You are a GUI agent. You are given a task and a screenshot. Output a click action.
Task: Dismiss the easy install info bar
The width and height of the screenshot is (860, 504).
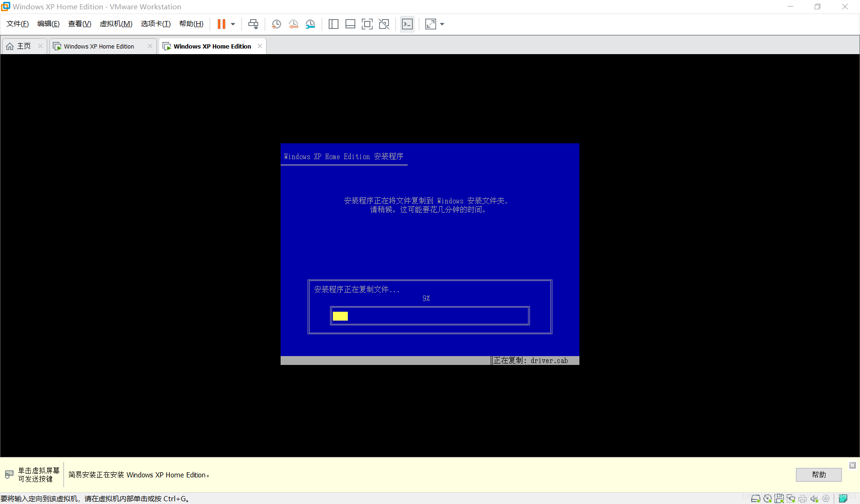click(x=853, y=465)
